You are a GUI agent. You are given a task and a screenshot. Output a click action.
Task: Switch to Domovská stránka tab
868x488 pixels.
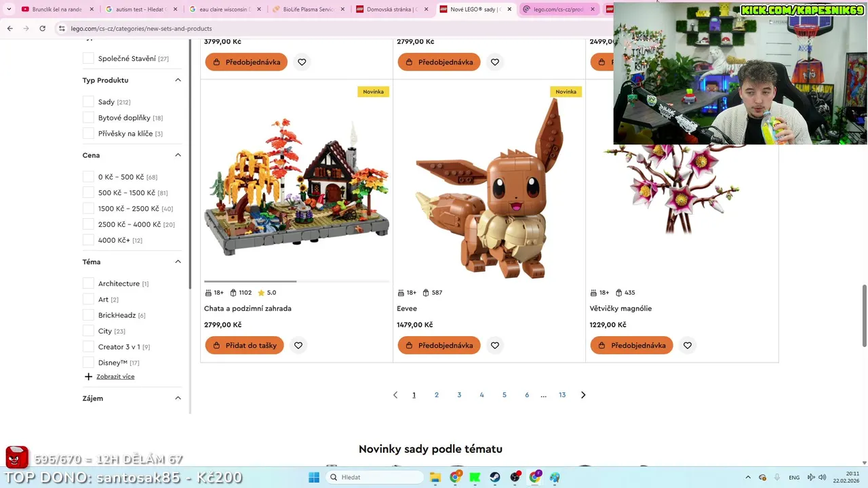391,9
